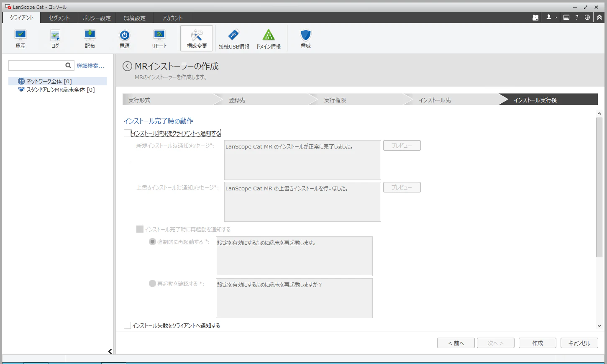
Task: Open the 資産 (assets) toolbar icon
Action: (20, 38)
